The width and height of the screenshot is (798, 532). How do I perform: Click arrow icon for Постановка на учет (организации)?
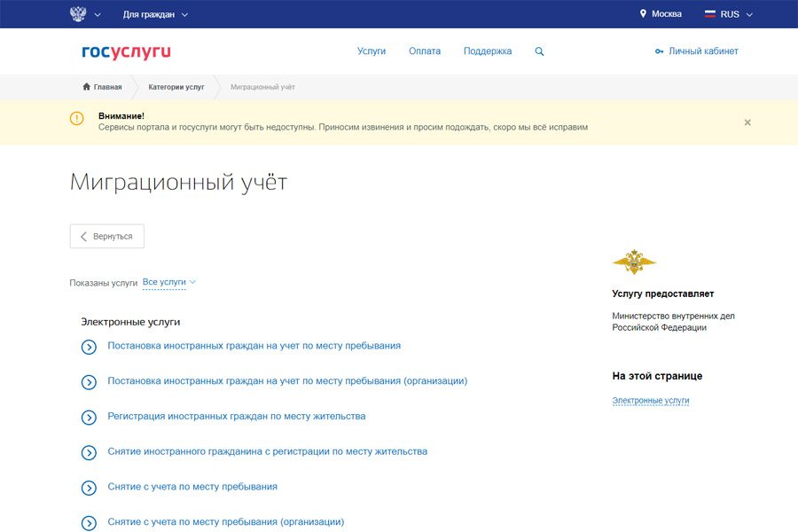tap(89, 382)
